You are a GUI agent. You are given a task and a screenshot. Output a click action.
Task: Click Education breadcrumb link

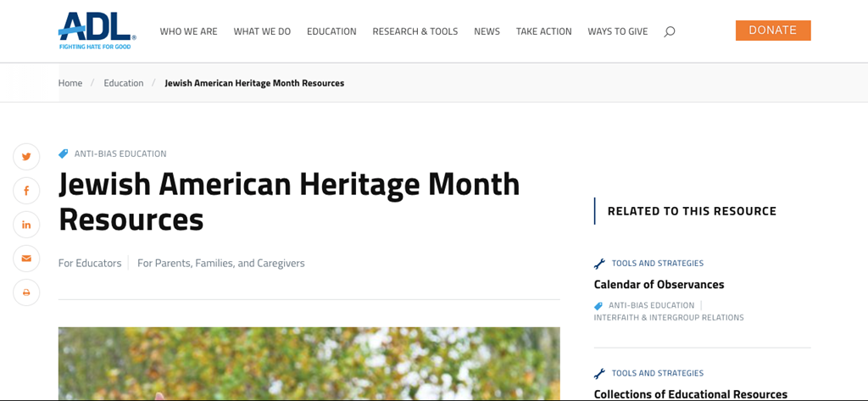click(124, 83)
